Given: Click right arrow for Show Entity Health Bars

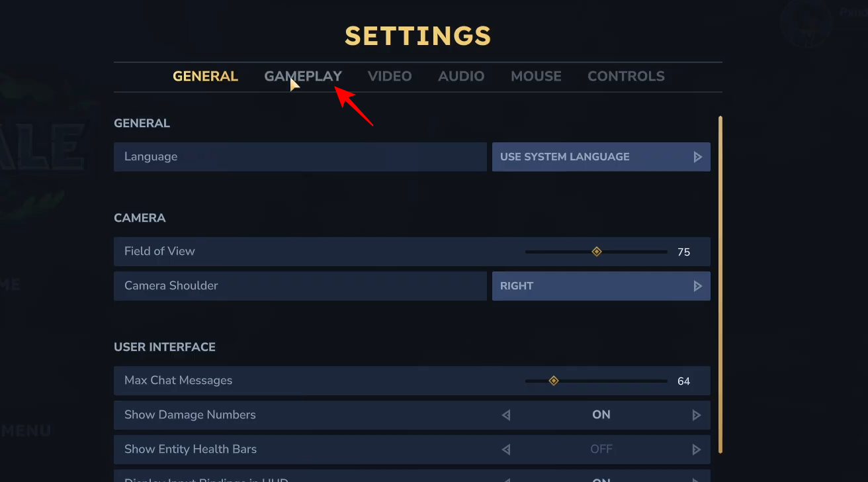Looking at the screenshot, I should tap(697, 450).
